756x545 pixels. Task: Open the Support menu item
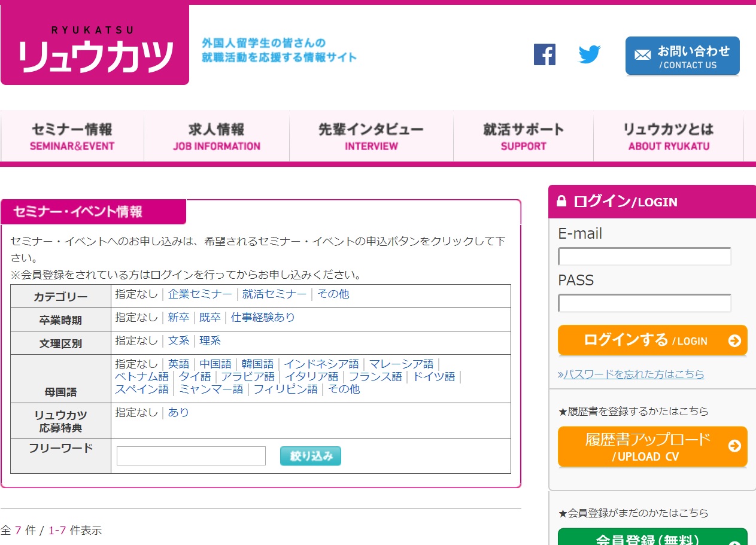(523, 136)
